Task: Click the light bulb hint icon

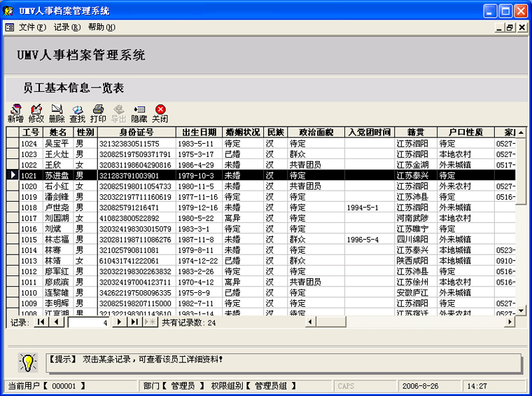Action: tap(28, 362)
